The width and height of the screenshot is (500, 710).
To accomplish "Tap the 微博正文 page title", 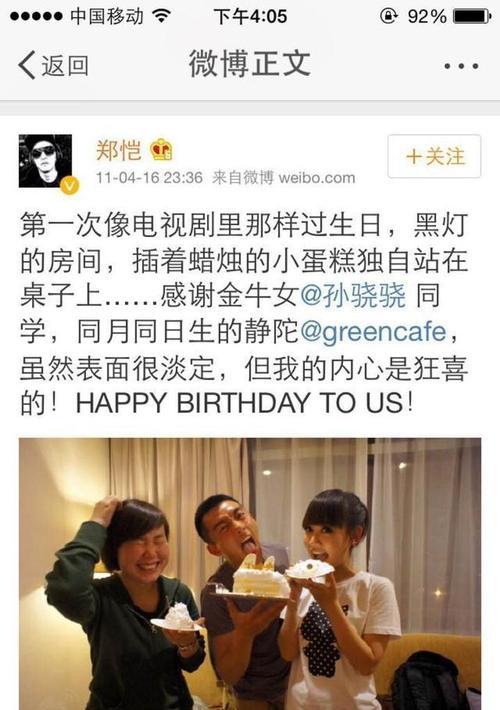I will click(250, 64).
